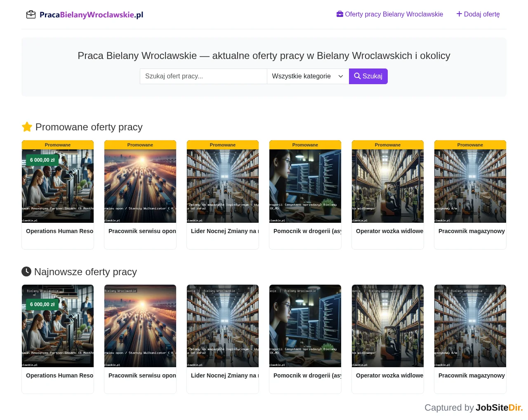Click promoted Operator wozka widlowego title
528x420 pixels.
(x=390, y=231)
